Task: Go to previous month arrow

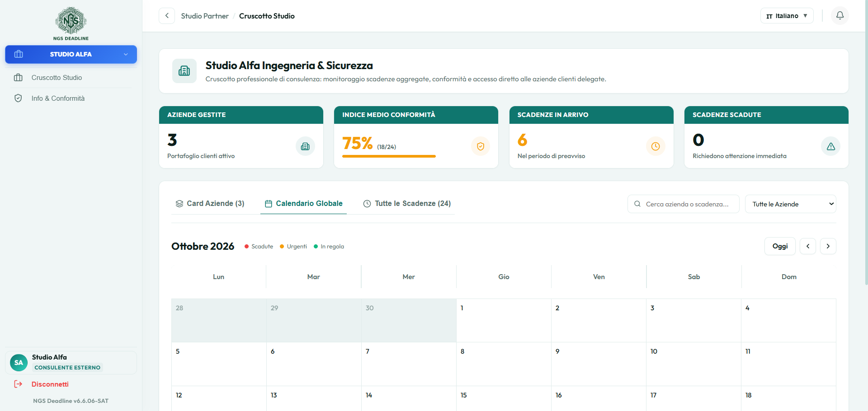Action: click(x=808, y=246)
